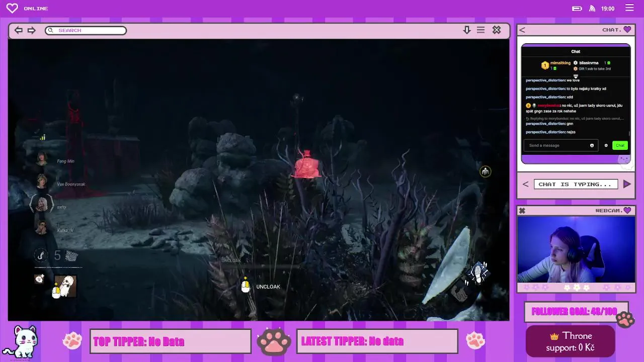Click the small status effect icon near power
This screenshot has height=362, width=644.
(x=39, y=279)
